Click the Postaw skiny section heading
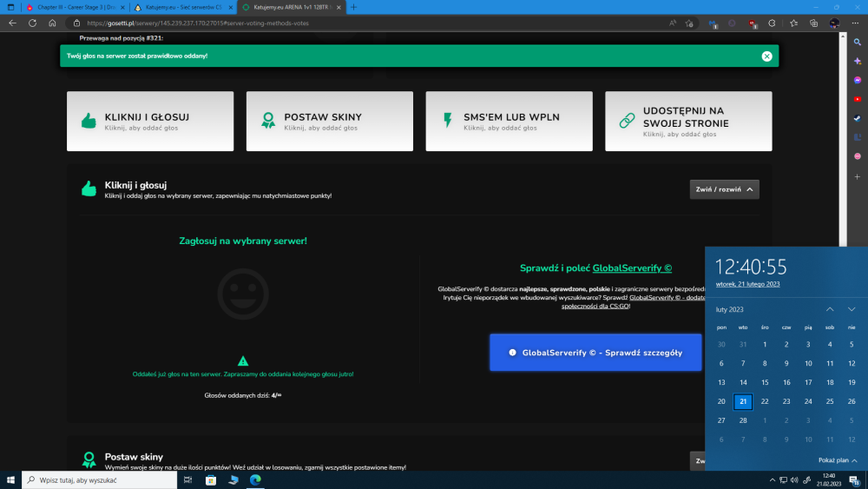 tap(134, 457)
